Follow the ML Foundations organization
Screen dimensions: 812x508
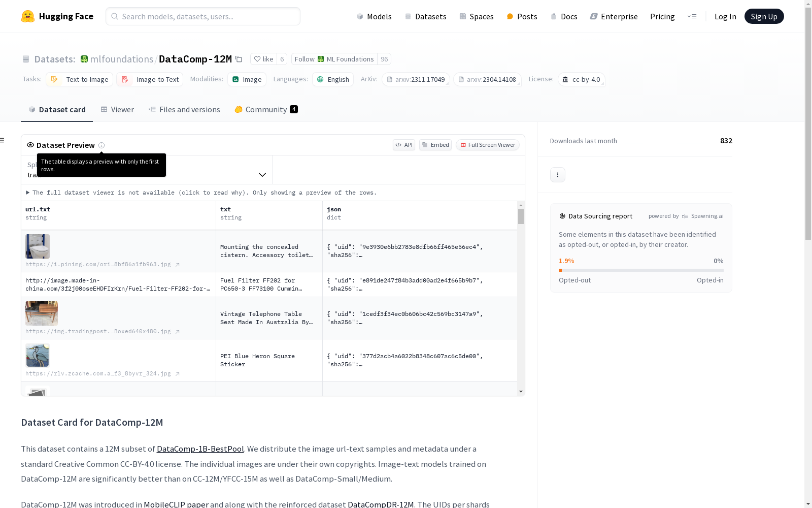334,59
